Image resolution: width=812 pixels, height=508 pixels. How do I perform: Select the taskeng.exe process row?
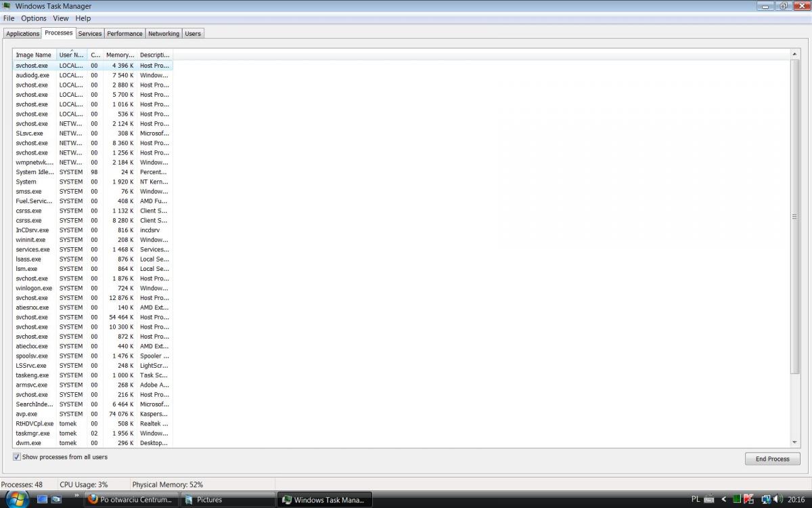tap(93, 375)
